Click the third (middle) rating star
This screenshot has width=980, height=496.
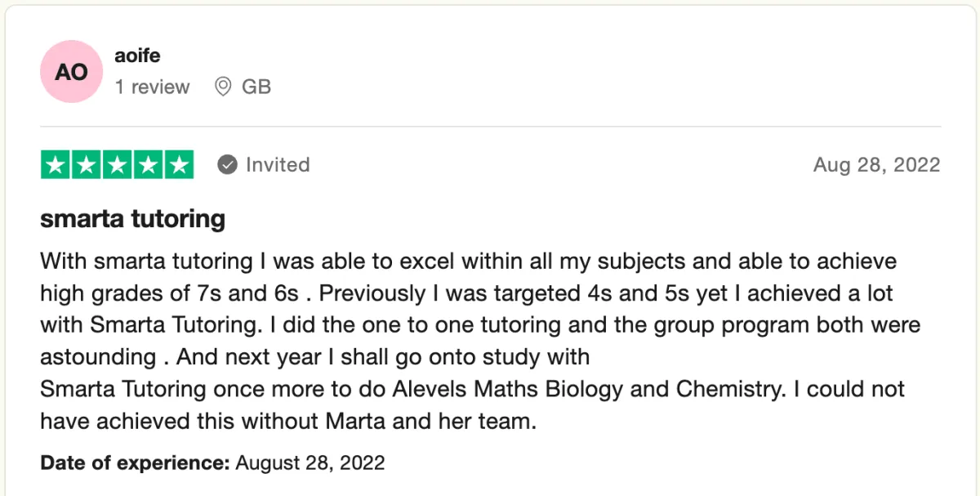pyautogui.click(x=117, y=165)
